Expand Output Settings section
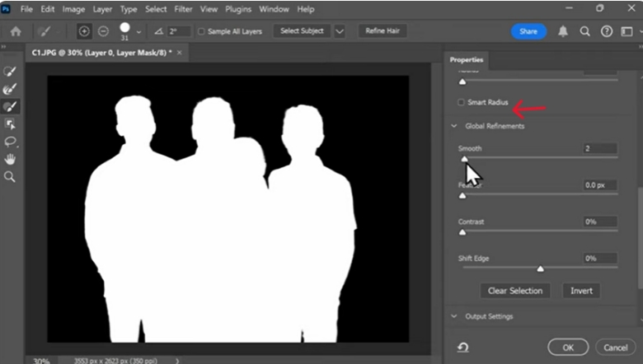This screenshot has width=643, height=364. coord(454,316)
